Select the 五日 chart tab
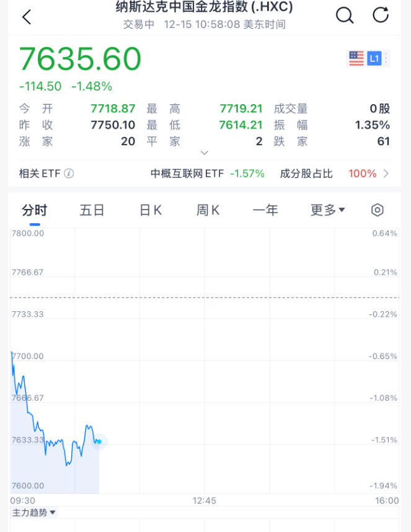The height and width of the screenshot is (532, 411). pyautogui.click(x=92, y=210)
